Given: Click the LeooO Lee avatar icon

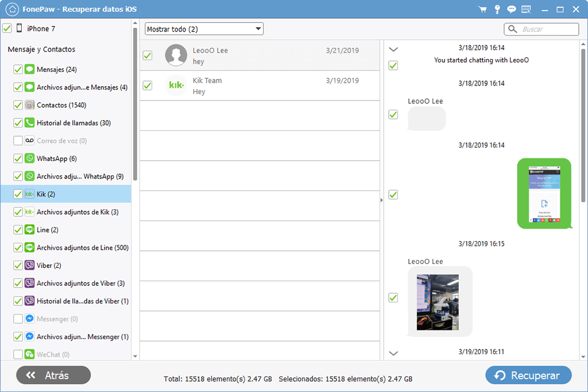Looking at the screenshot, I should (x=176, y=55).
